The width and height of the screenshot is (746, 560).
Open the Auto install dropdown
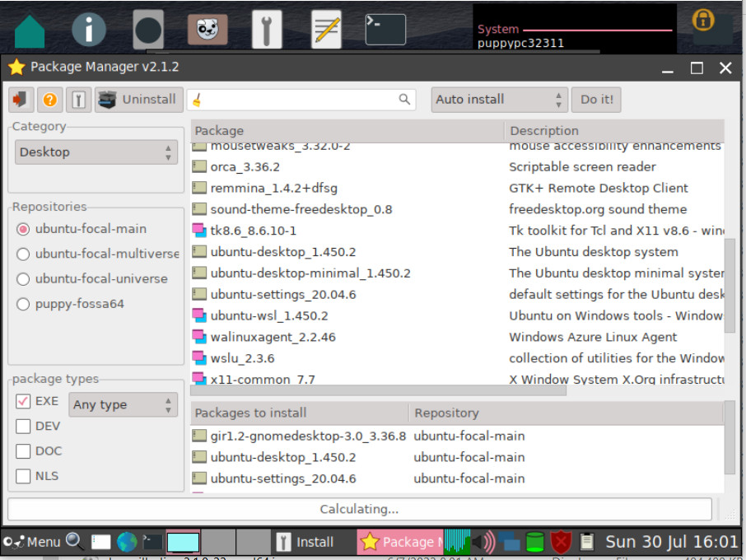500,100
